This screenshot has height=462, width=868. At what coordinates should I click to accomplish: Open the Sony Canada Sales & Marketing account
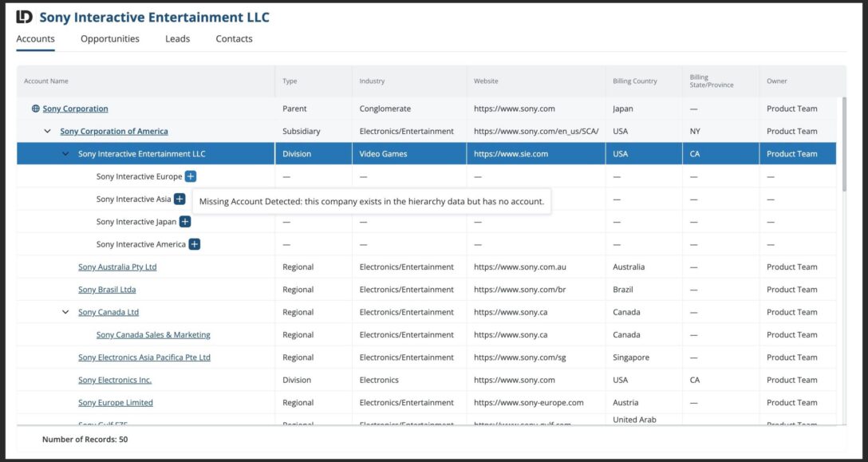coord(153,334)
